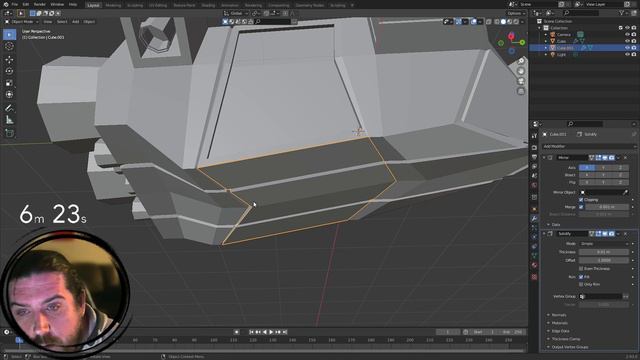Screen dimensions: 640x360
Task: Select the Select Box tool in left toolbar
Action: (9, 35)
